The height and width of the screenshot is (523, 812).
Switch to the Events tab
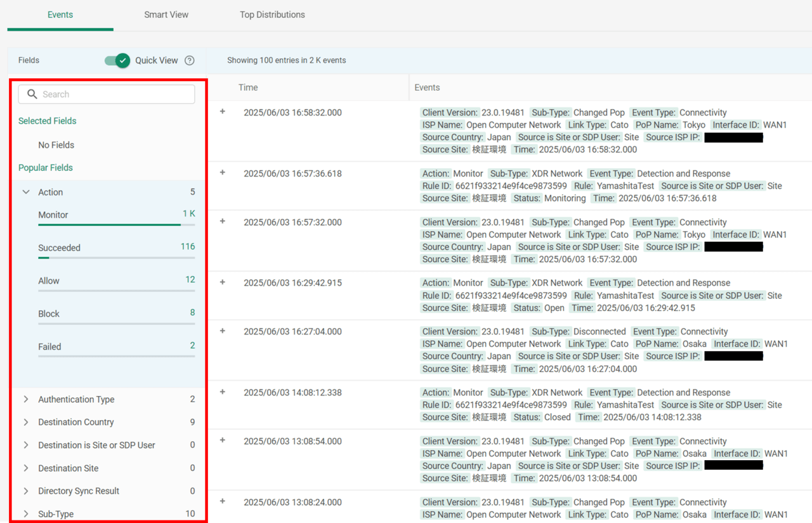[x=60, y=15]
